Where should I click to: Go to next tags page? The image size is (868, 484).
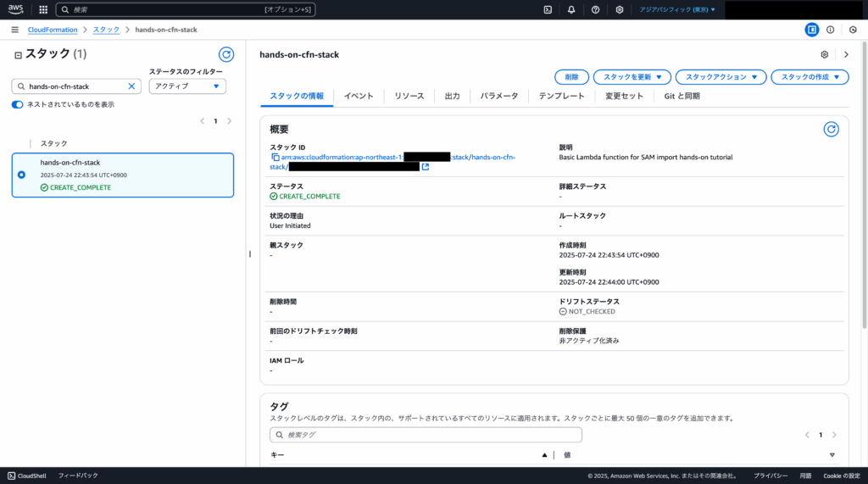pyautogui.click(x=834, y=435)
